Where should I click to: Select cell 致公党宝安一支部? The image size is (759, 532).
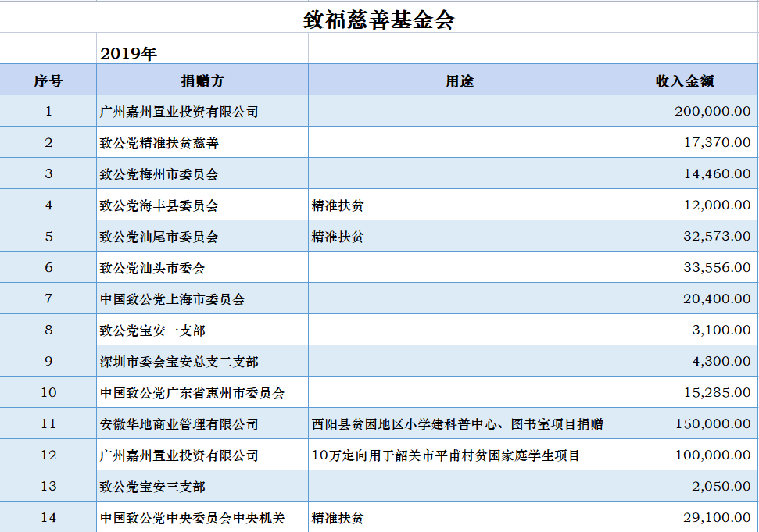(x=202, y=330)
